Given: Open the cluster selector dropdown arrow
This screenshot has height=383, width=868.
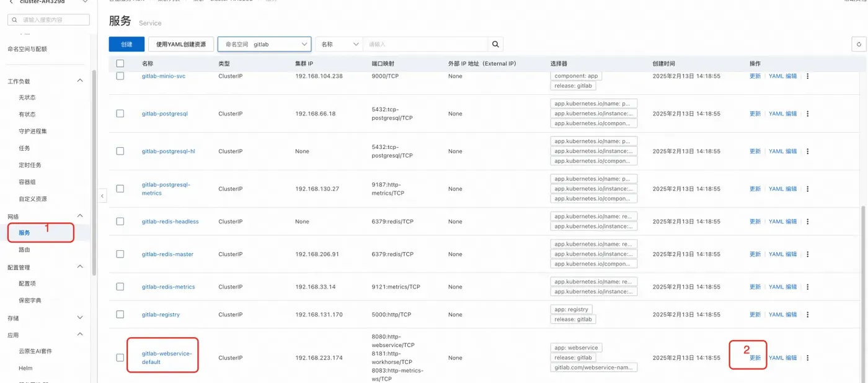Looking at the screenshot, I should (x=84, y=2).
